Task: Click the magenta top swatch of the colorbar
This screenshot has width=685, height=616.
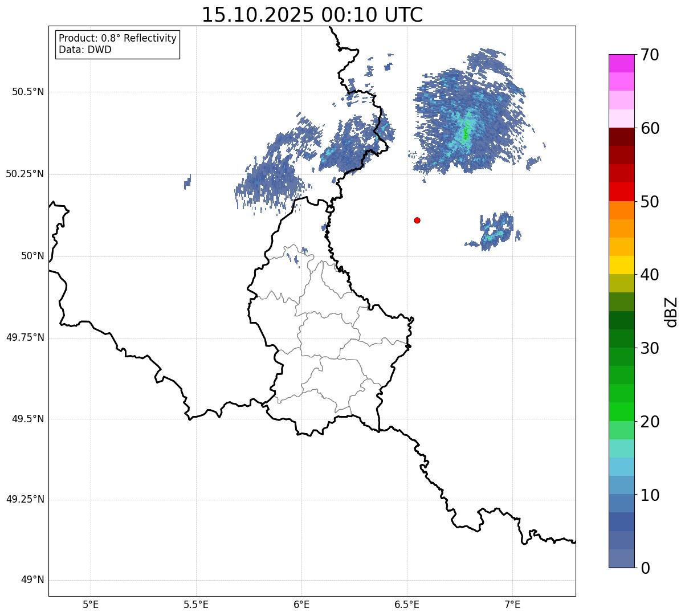Action: point(621,63)
